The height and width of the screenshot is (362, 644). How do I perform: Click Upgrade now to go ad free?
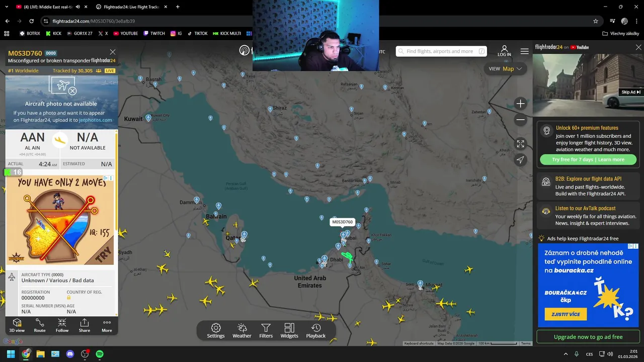tap(588, 337)
